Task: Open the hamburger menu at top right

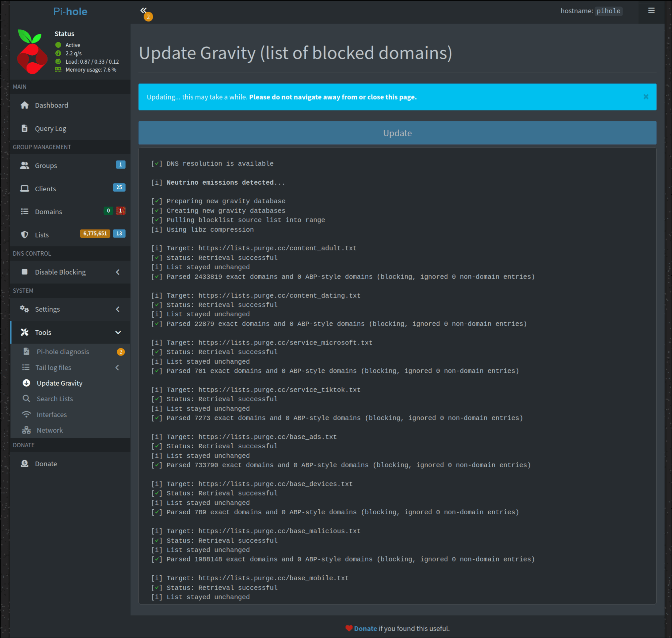Action: pyautogui.click(x=651, y=11)
